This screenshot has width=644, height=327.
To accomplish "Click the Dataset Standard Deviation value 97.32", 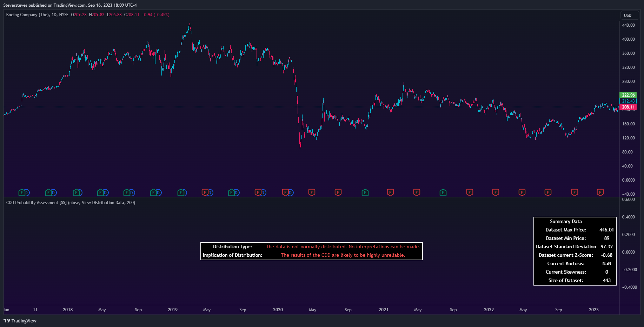I will click(606, 247).
